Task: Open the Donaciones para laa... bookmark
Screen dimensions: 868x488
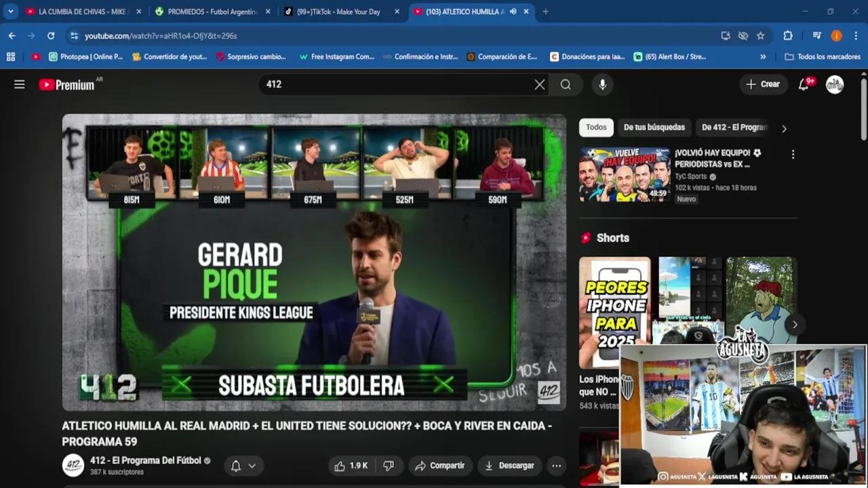Action: click(587, 57)
